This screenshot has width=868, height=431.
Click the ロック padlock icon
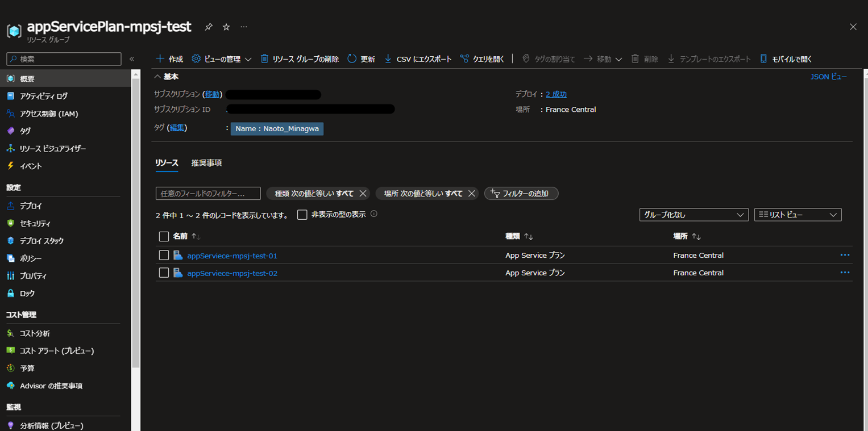[10, 294]
